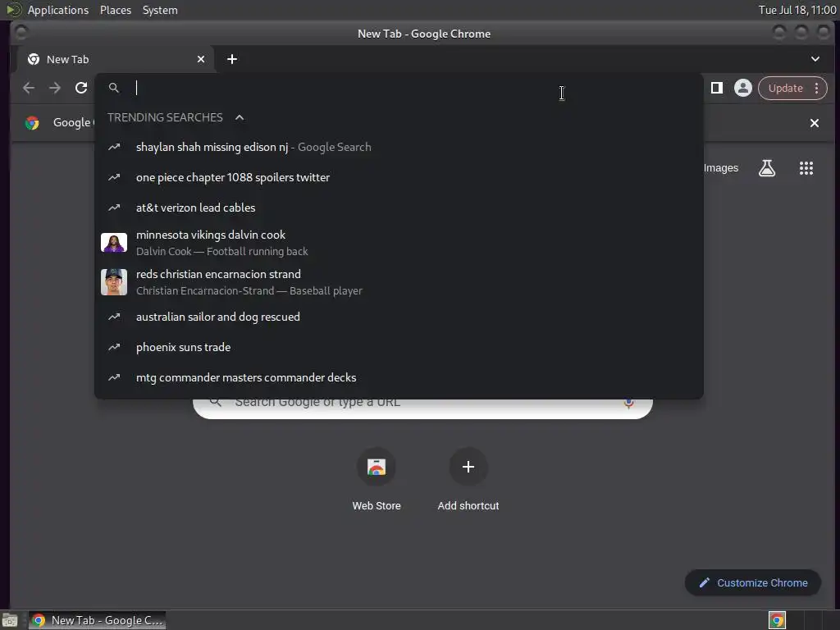Choose at&t verizon lead cables suggestion

pos(399,208)
